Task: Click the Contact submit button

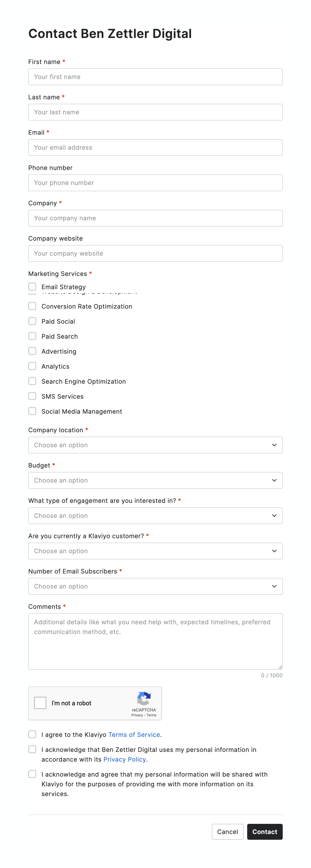Action: 265,832
